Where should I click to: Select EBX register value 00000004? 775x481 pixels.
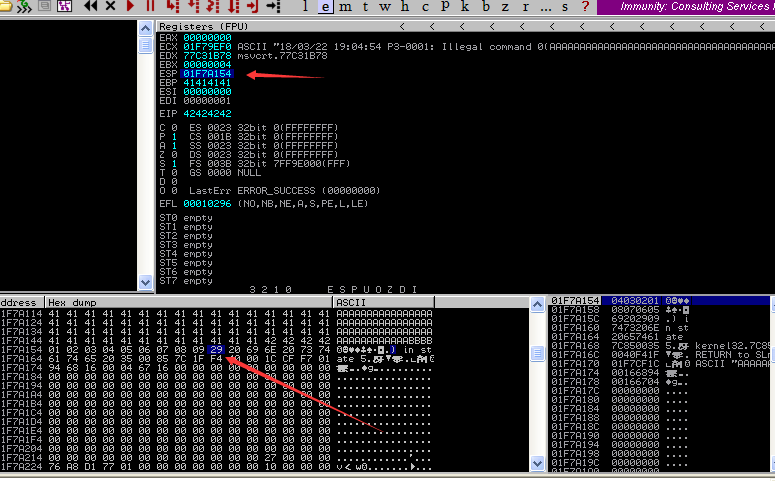pyautogui.click(x=207, y=65)
